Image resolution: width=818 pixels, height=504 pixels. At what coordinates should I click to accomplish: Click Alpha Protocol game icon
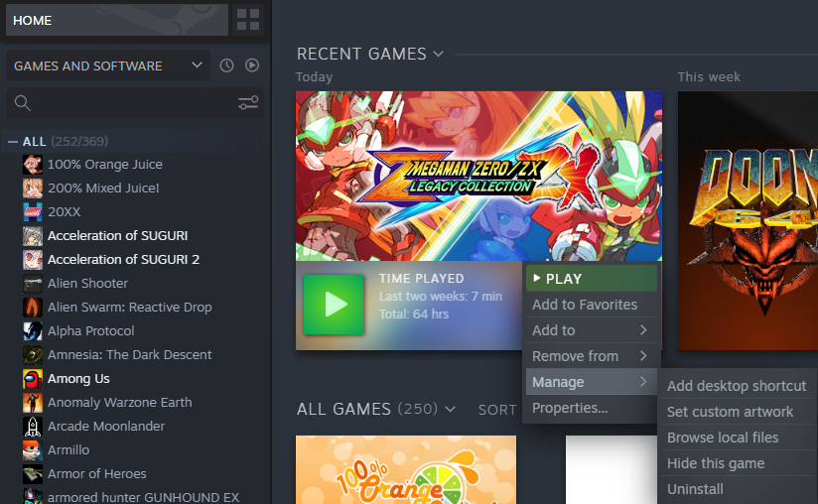33,331
